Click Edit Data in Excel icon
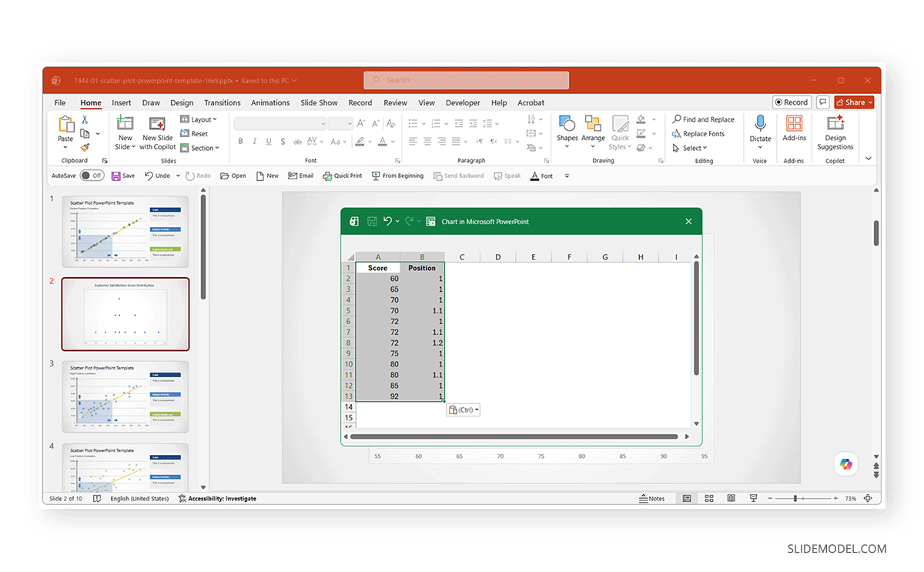The height and width of the screenshot is (572, 924). pos(431,221)
